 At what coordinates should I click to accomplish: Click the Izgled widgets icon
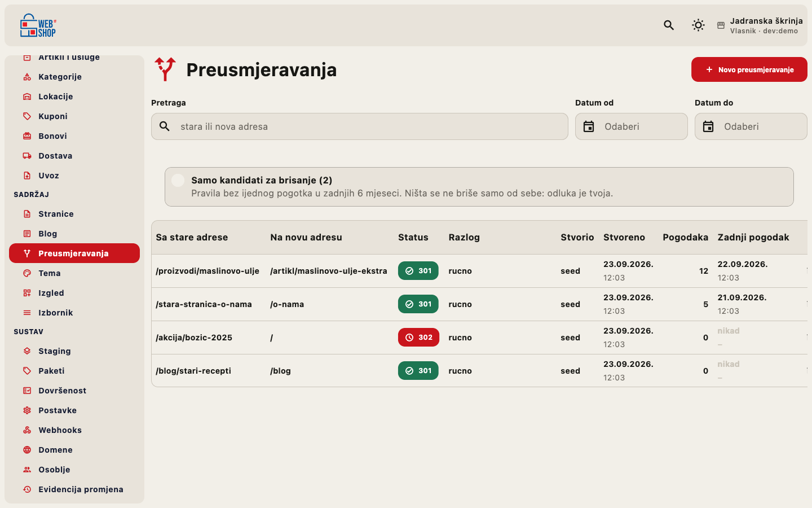[27, 293]
